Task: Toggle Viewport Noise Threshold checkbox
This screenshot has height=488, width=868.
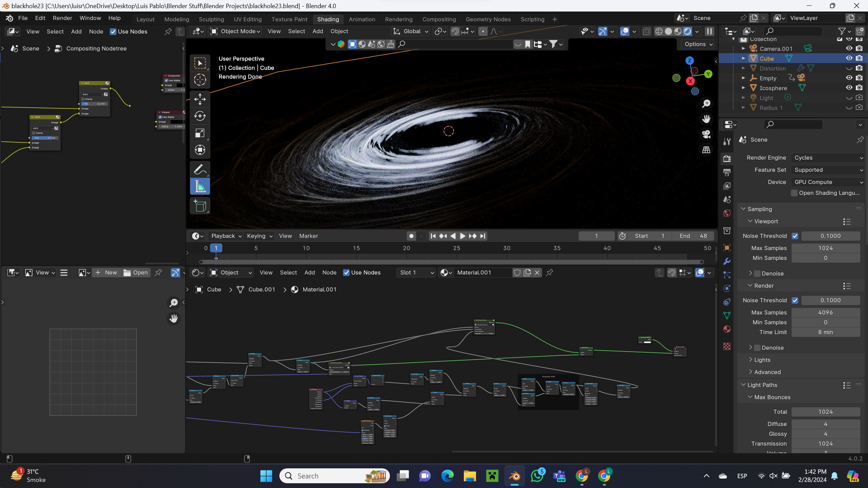Action: click(x=795, y=236)
